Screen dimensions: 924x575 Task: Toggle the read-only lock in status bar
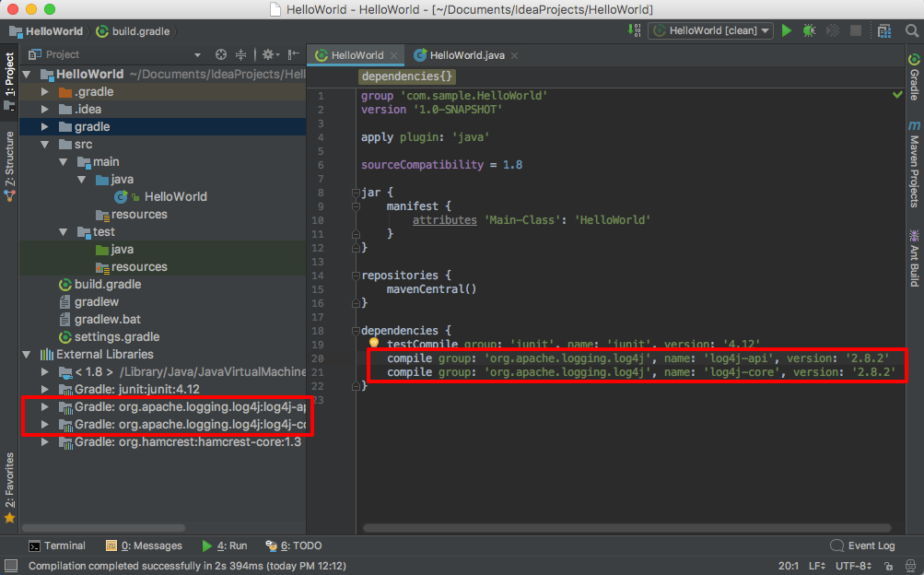click(888, 566)
